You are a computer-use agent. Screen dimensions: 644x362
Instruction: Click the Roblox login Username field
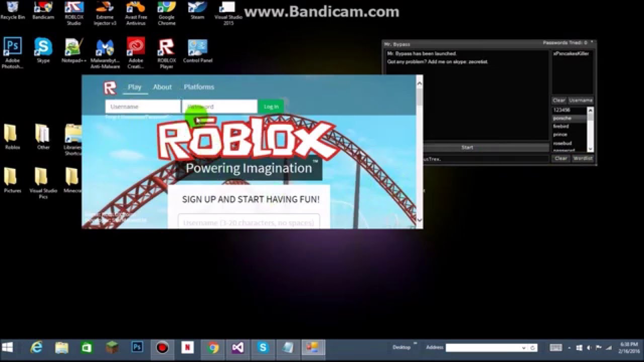[142, 107]
